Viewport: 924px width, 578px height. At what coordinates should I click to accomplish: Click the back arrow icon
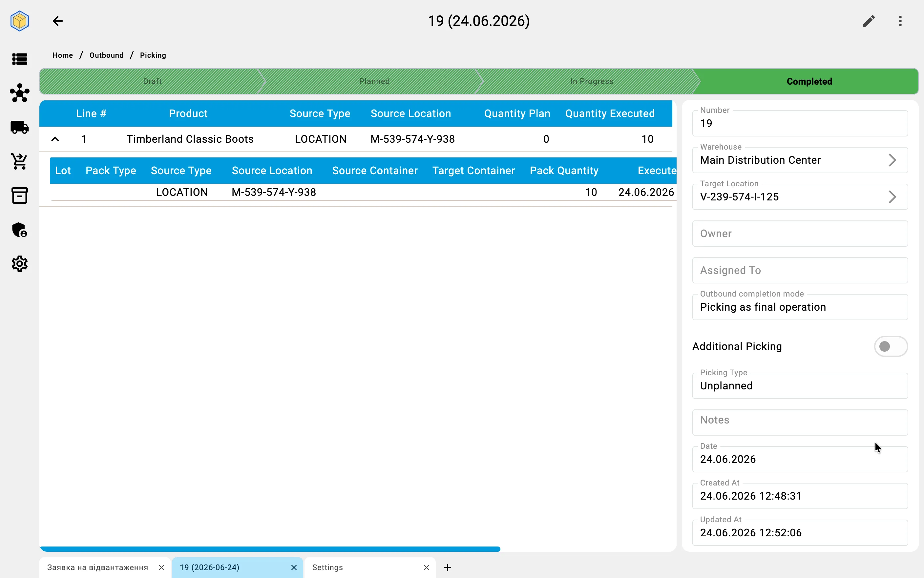click(58, 21)
